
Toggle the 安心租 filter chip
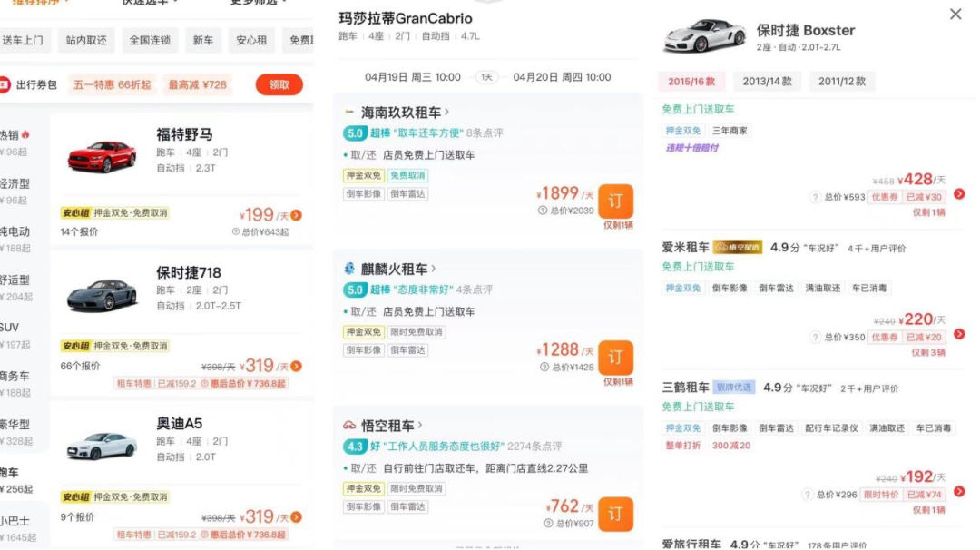coord(251,41)
